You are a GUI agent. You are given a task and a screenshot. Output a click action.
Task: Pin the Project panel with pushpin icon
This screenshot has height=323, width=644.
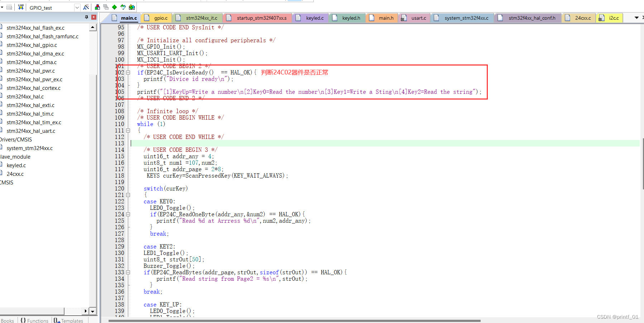(86, 17)
